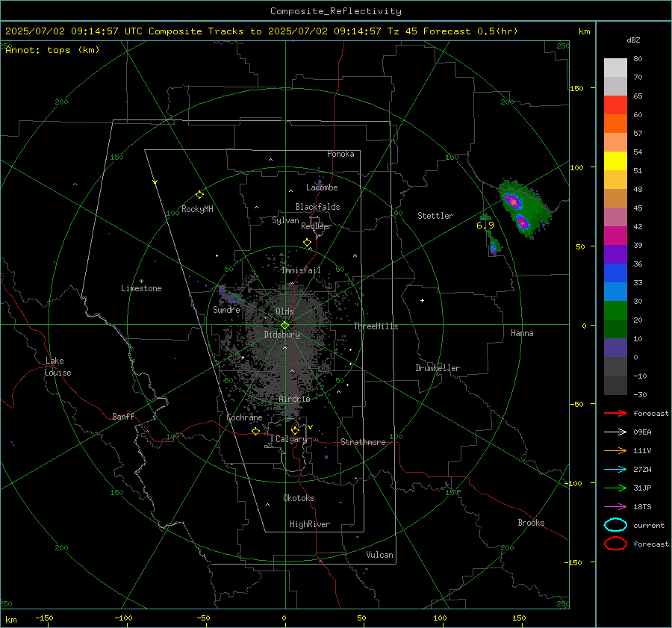
Task: Click the Innisfail label
Action: pyautogui.click(x=301, y=270)
